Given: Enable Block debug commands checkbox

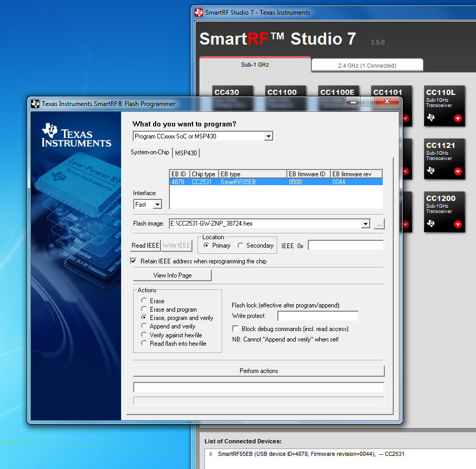Looking at the screenshot, I should tap(235, 328).
